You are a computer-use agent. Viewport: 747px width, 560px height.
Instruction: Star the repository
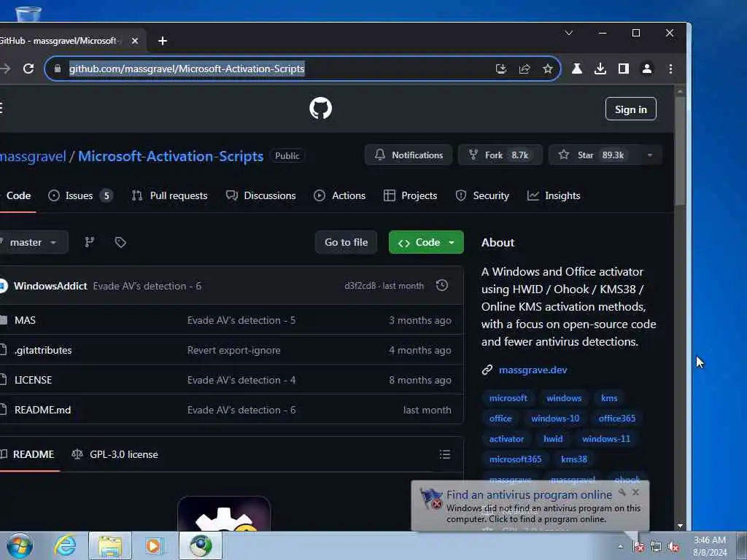click(593, 155)
